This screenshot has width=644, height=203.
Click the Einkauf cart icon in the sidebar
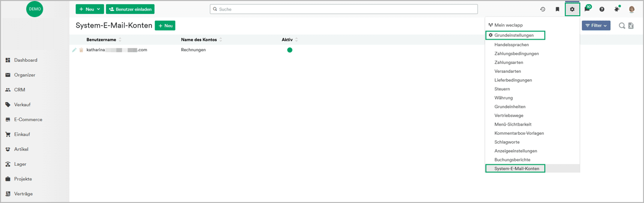8,134
